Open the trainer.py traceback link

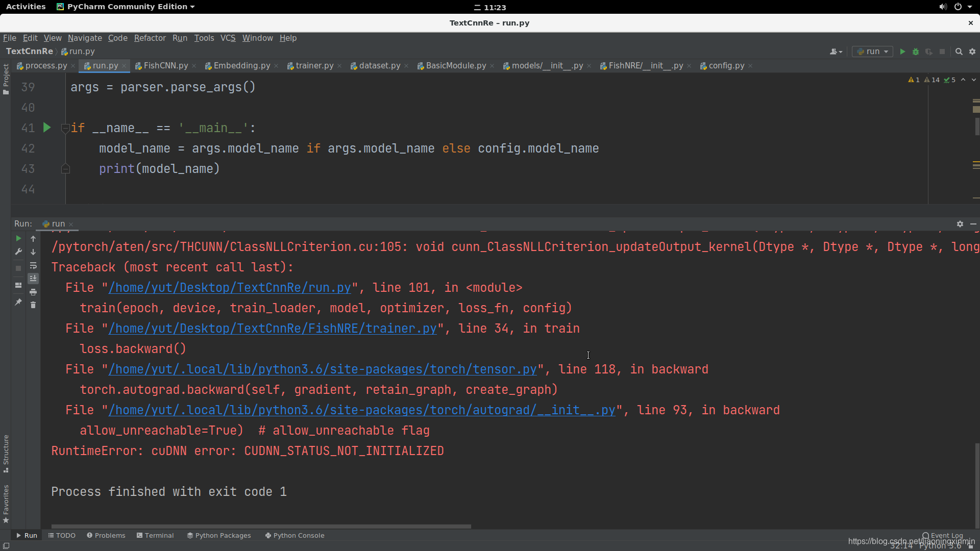tap(273, 329)
